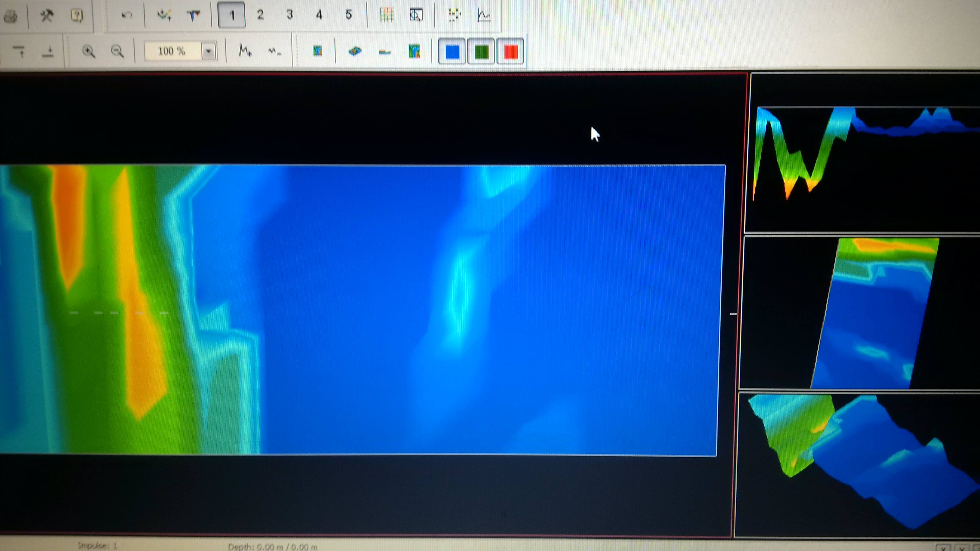This screenshot has width=980, height=551.
Task: Click the zoom in magnifier
Action: click(x=89, y=51)
